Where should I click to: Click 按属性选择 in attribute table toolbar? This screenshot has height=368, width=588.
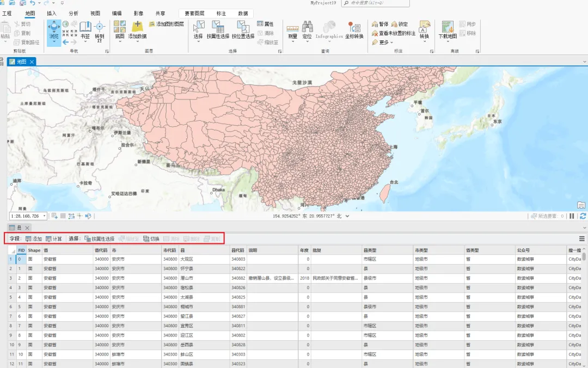point(100,238)
